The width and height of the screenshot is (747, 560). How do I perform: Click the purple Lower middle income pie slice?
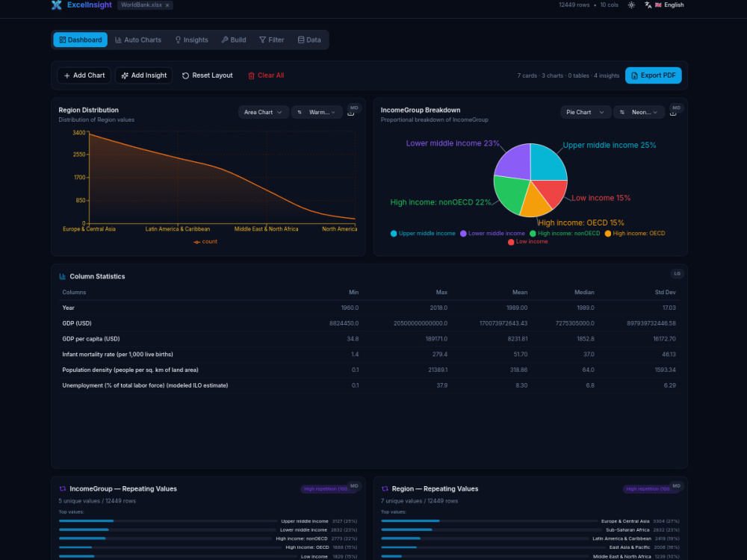coord(516,162)
